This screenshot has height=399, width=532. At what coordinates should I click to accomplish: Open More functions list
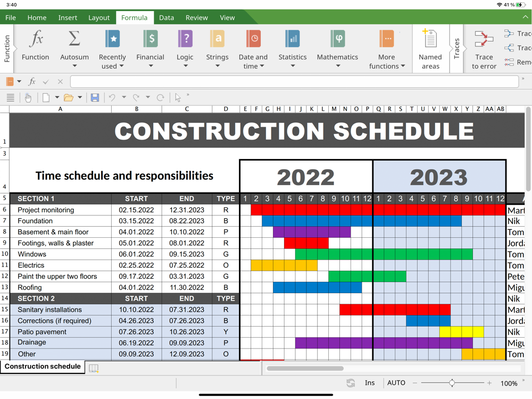pyautogui.click(x=387, y=49)
